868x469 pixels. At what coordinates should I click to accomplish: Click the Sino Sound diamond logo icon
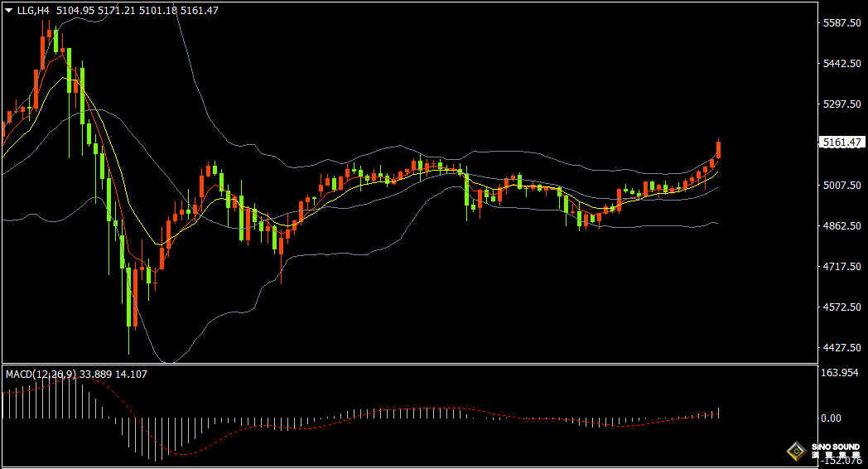point(796,452)
